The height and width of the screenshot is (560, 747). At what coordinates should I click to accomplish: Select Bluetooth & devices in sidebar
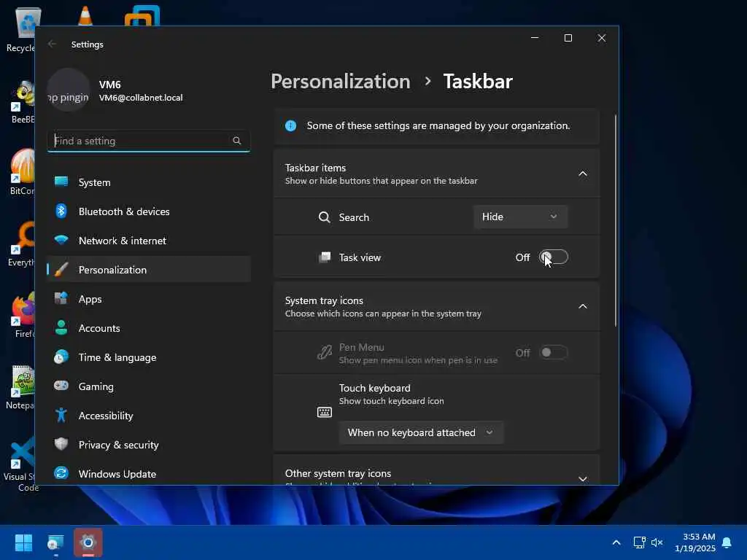click(149, 211)
